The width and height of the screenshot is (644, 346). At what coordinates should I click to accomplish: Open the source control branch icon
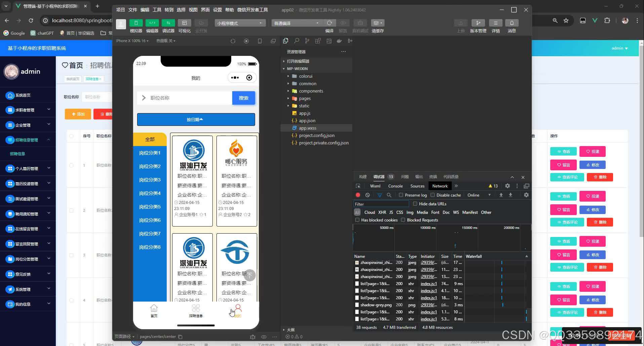[x=307, y=41]
